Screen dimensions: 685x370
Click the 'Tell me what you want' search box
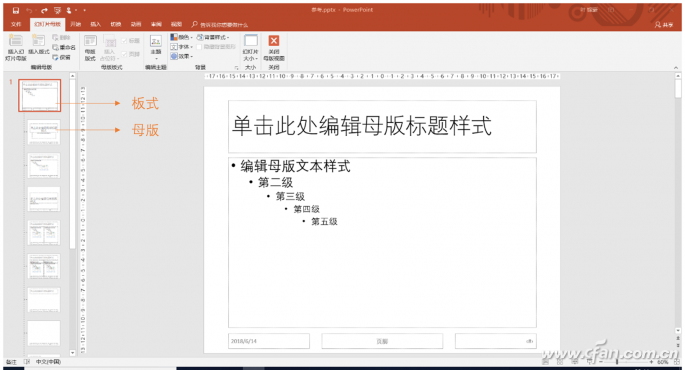point(220,24)
